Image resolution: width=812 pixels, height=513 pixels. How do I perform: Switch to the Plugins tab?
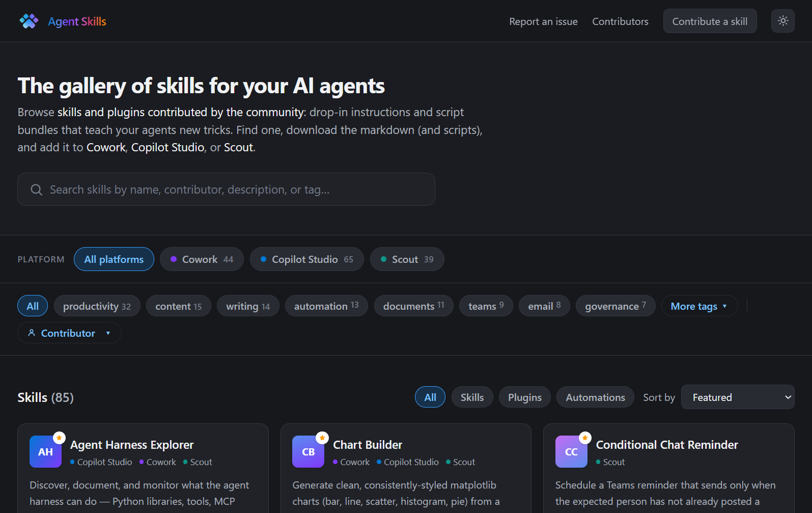pyautogui.click(x=525, y=397)
